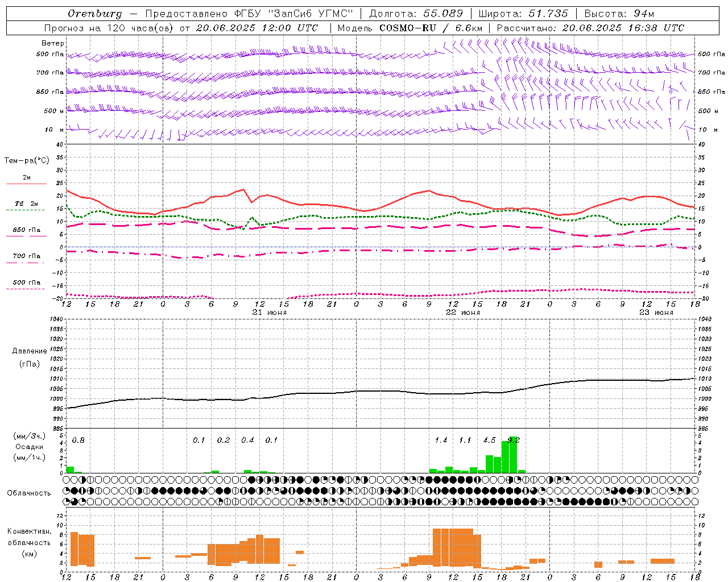Image resolution: width=728 pixels, height=582 pixels.
Task: Click the "(гПа)" unit label under Давление
Action: click(x=30, y=364)
